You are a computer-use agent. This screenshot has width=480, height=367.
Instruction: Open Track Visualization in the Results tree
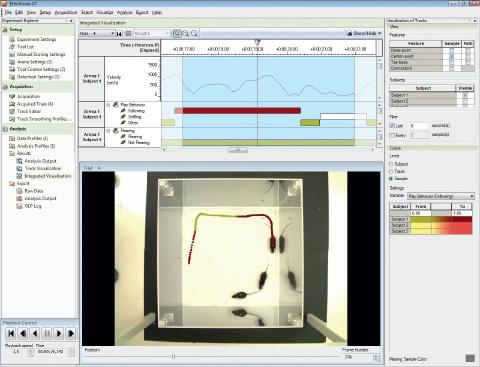click(43, 168)
